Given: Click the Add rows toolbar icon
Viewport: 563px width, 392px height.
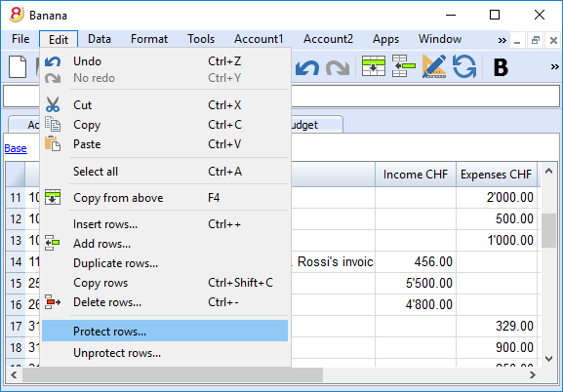Looking at the screenshot, I should coord(404,66).
